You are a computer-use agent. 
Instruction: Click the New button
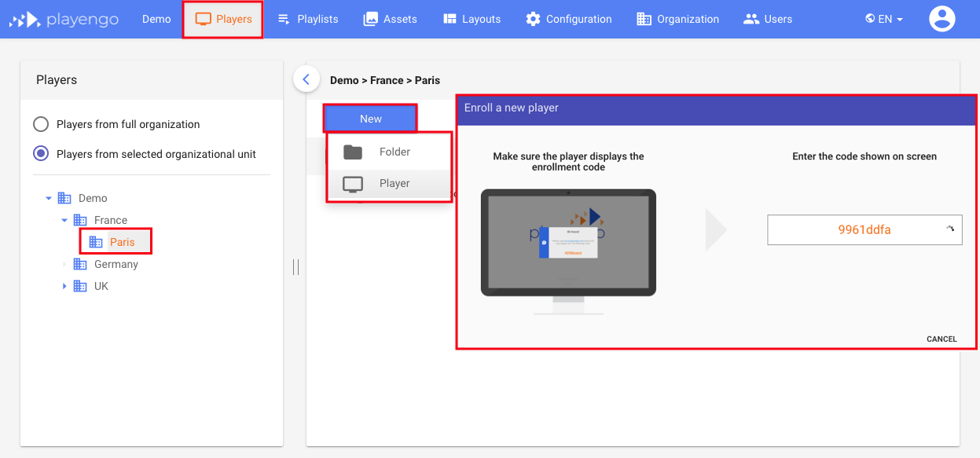click(370, 119)
